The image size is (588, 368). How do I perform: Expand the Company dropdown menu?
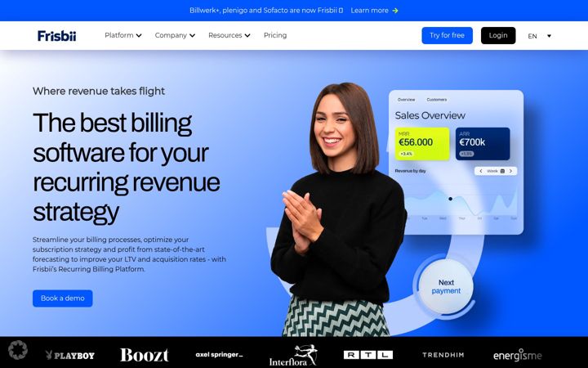[175, 35]
